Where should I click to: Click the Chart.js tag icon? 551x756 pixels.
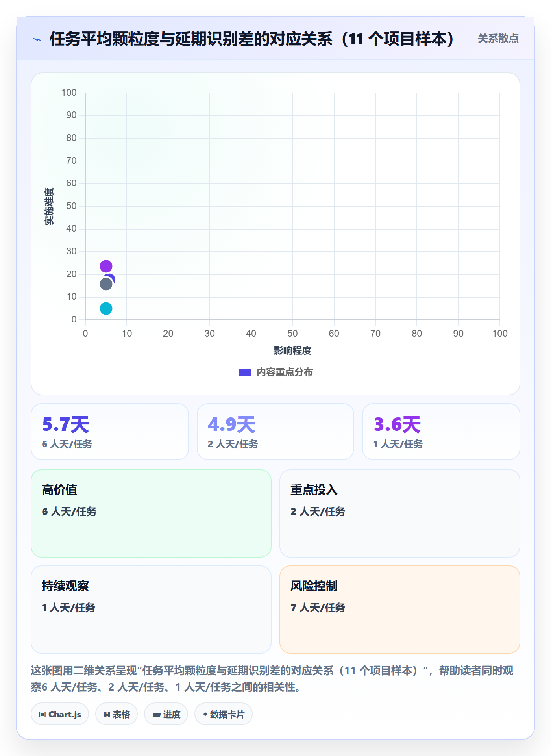[x=43, y=714]
